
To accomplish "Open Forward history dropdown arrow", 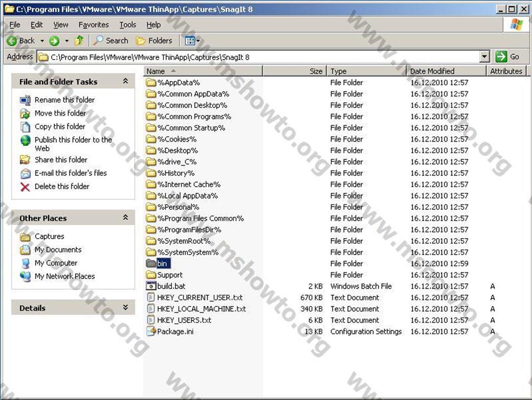I will (67, 41).
